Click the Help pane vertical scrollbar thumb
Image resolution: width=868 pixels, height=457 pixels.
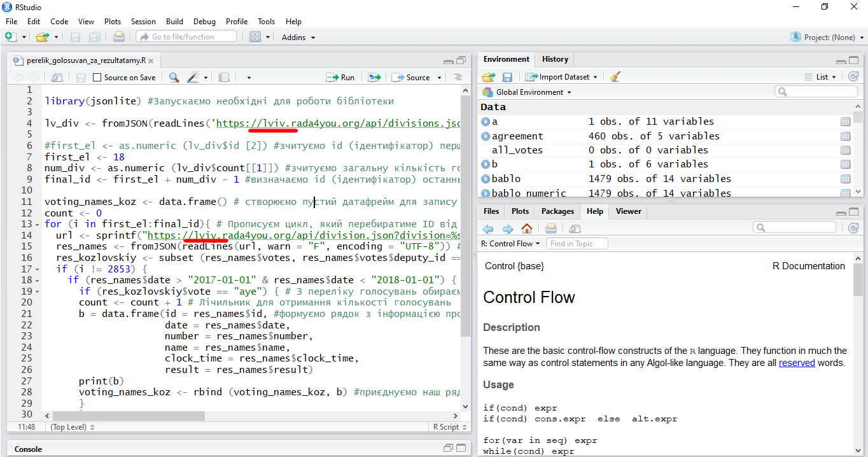858,280
